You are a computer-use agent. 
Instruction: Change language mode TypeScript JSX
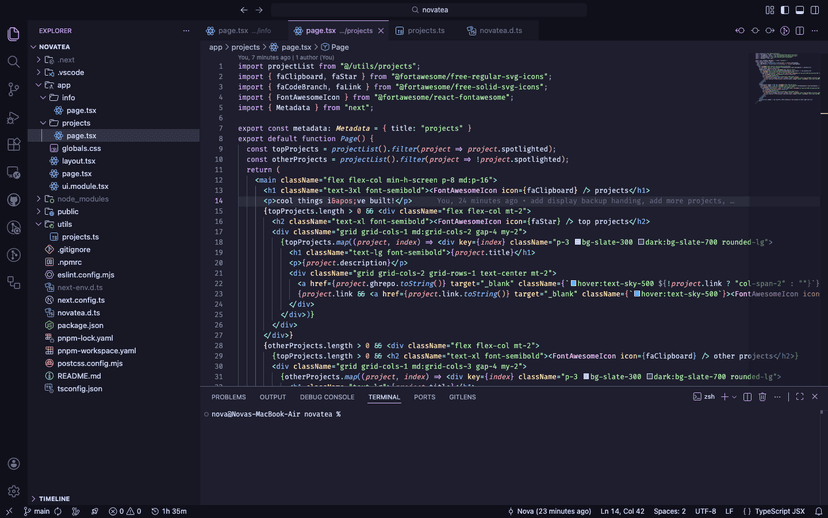[780, 511]
